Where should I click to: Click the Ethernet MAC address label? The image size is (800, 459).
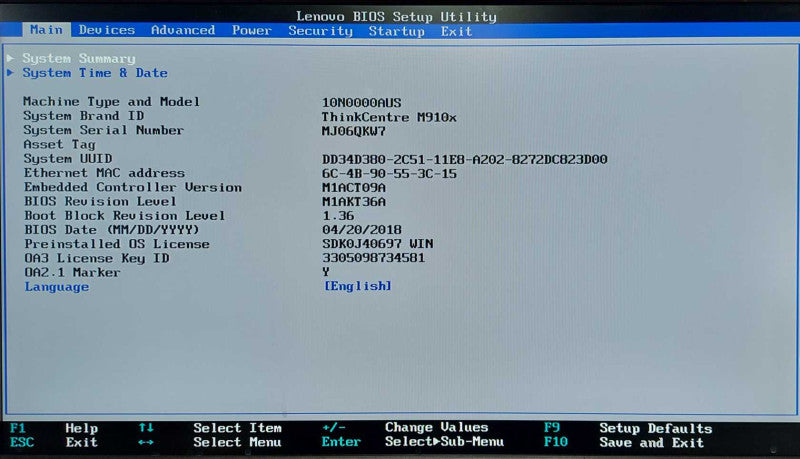pyautogui.click(x=104, y=173)
